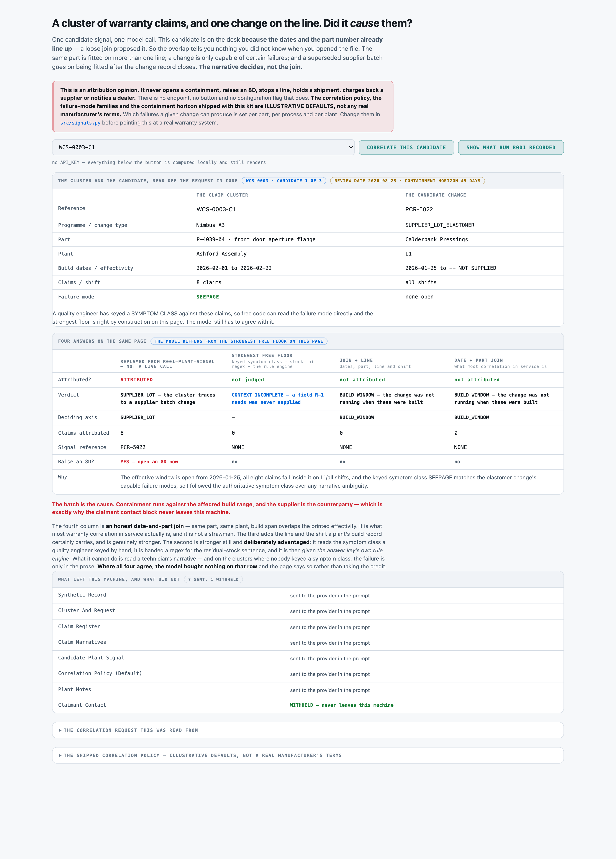Click the Correlate This Candidate button

pyautogui.click(x=406, y=147)
